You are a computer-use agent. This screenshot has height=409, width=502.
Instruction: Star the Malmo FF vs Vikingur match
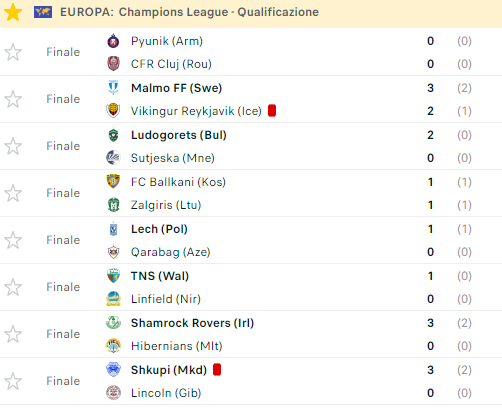[x=13, y=99]
